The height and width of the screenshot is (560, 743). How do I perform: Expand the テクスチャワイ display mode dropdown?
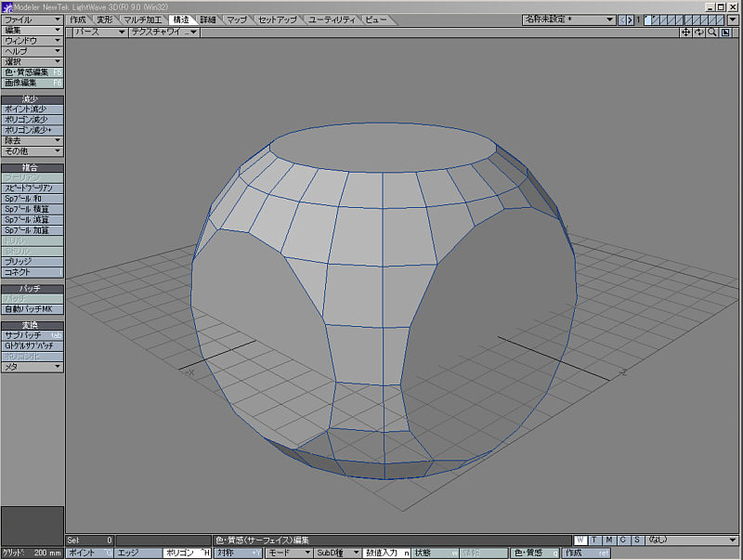(164, 32)
